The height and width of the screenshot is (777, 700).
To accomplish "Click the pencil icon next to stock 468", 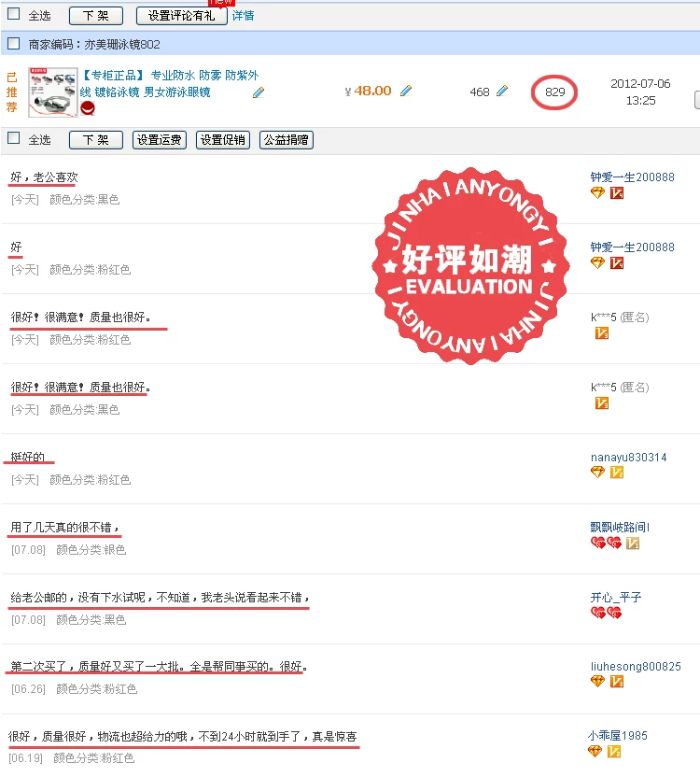I will 502,91.
